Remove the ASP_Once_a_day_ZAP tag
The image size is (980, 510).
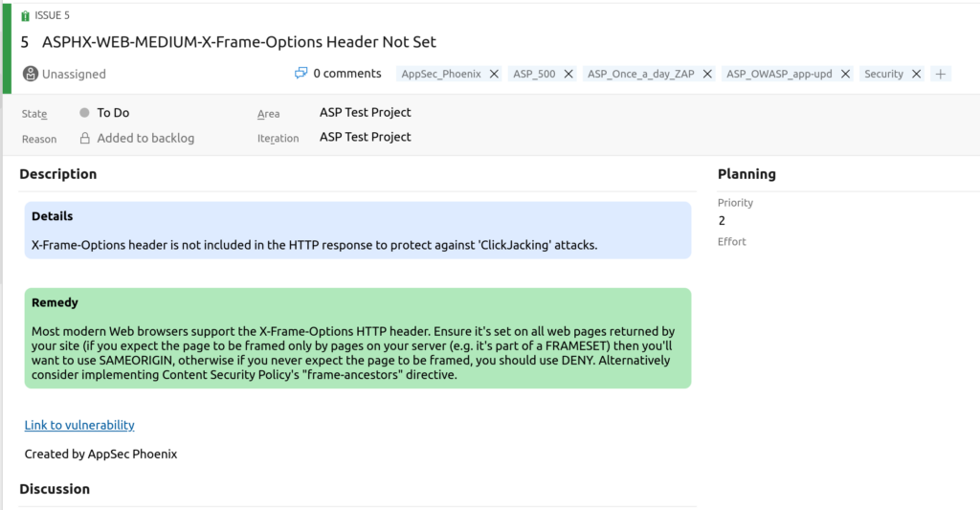707,74
